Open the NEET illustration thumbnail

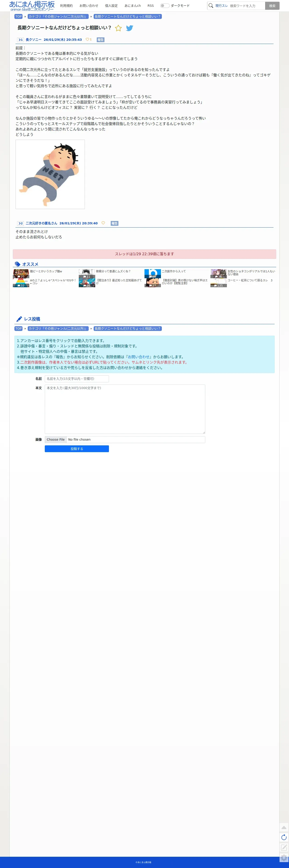[50, 174]
